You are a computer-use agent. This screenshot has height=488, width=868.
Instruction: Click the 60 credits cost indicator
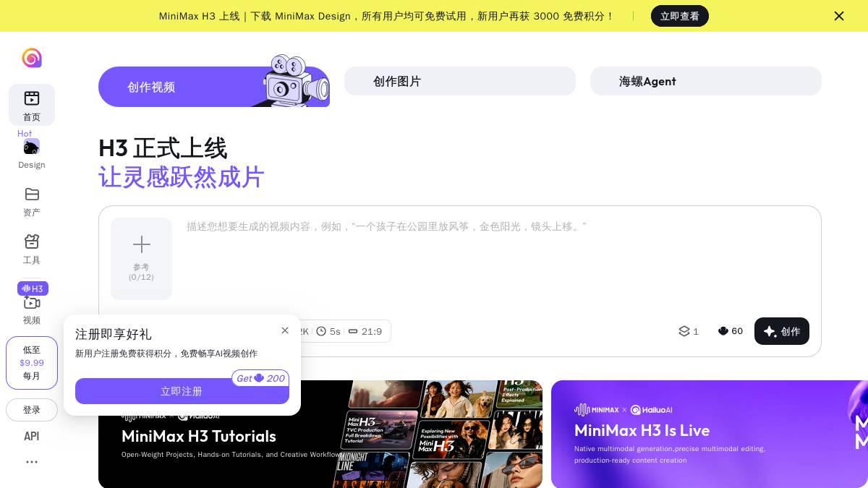click(731, 331)
